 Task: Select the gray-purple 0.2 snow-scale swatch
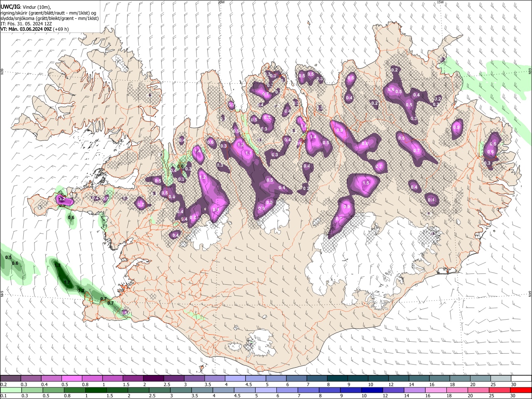coord(10,378)
